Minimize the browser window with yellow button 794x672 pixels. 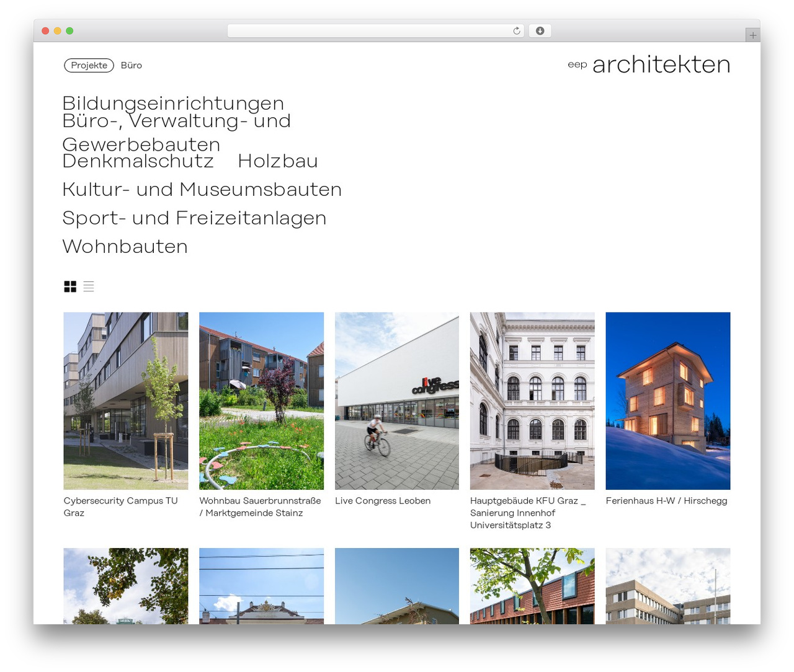click(x=58, y=31)
